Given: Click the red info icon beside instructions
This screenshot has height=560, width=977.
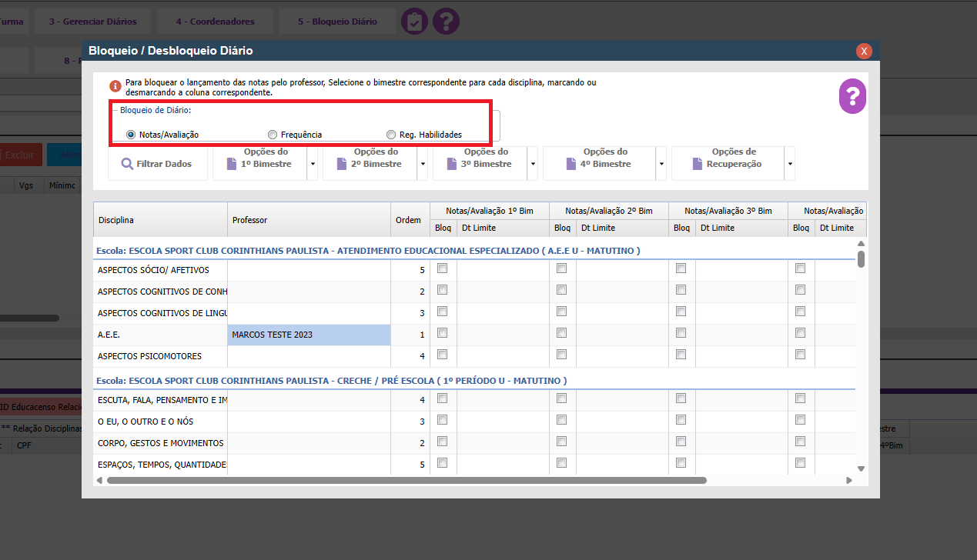Looking at the screenshot, I should pos(115,86).
